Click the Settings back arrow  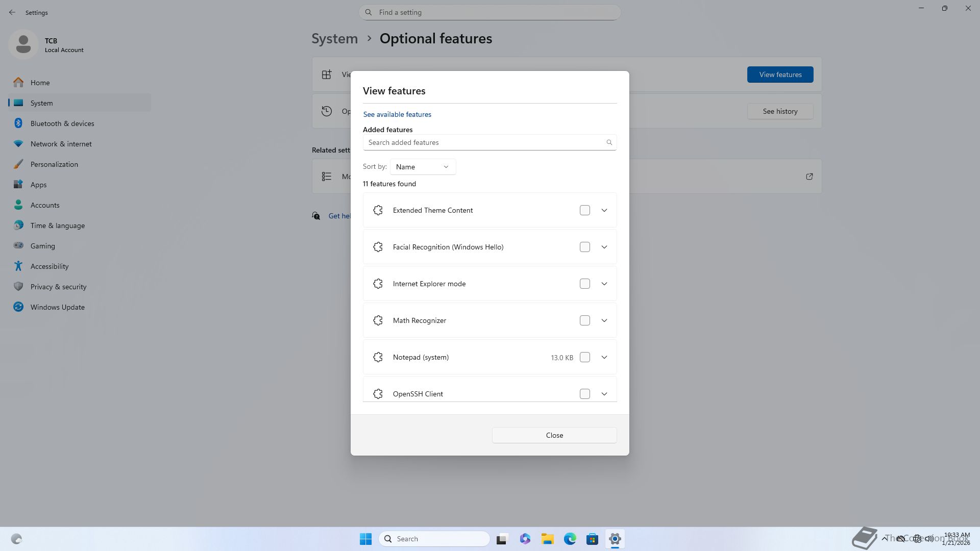[x=12, y=12]
